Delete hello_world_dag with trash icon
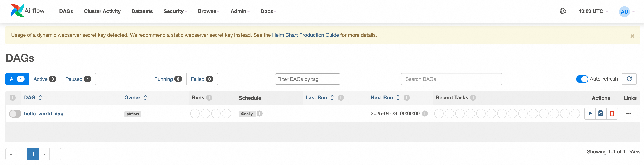 [612, 114]
